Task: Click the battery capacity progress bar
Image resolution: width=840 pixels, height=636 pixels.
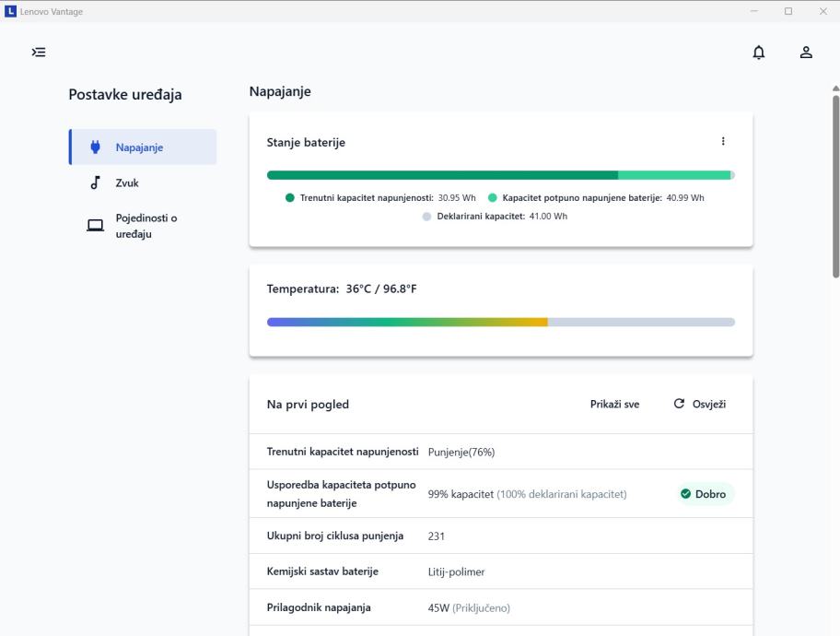Action: (x=500, y=174)
